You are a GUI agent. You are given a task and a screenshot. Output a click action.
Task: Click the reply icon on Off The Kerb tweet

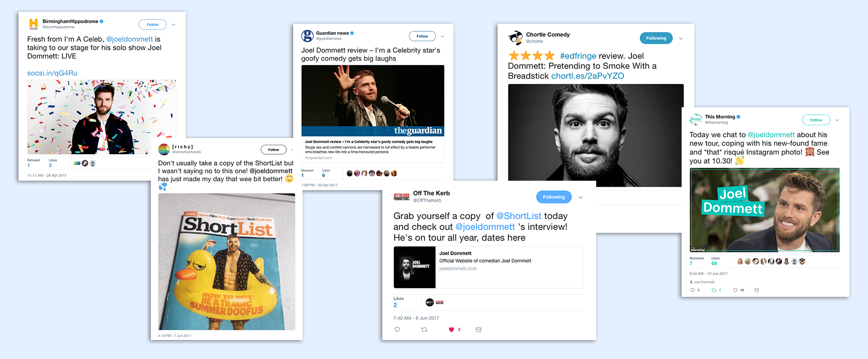[397, 330]
